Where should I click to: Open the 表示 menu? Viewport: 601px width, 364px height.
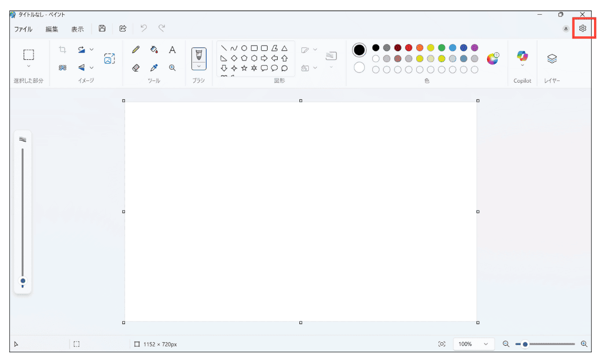pyautogui.click(x=77, y=29)
